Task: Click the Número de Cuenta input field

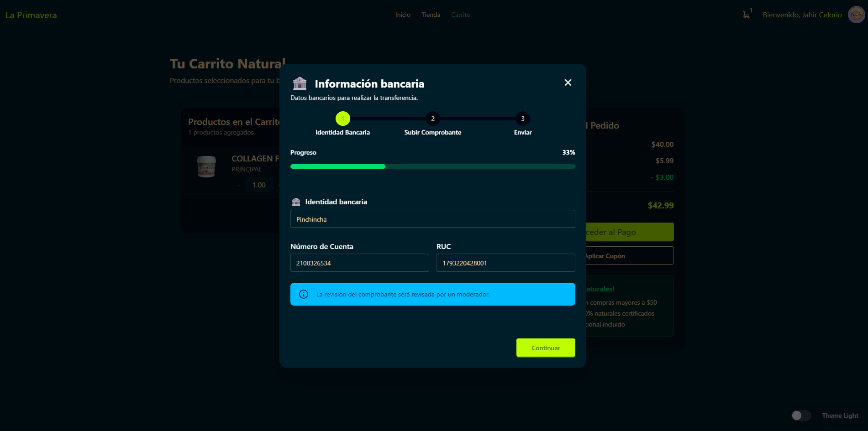Action: [359, 263]
